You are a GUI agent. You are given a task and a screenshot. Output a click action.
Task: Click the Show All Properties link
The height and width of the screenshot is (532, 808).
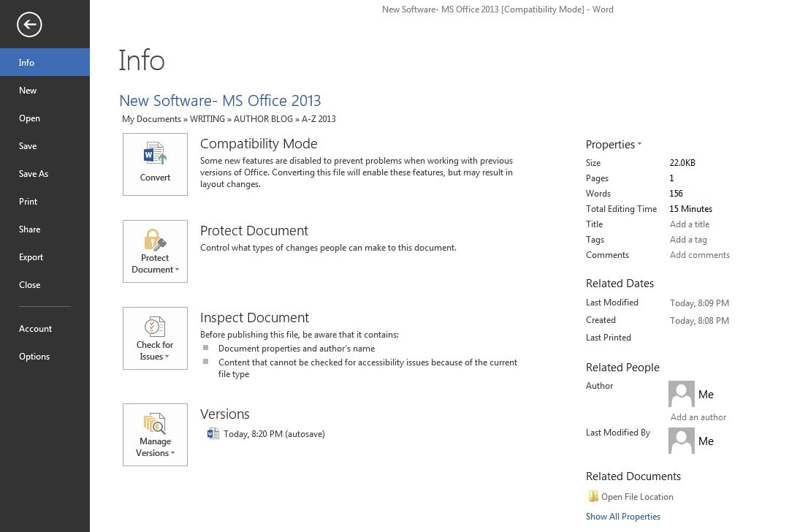pyautogui.click(x=622, y=517)
